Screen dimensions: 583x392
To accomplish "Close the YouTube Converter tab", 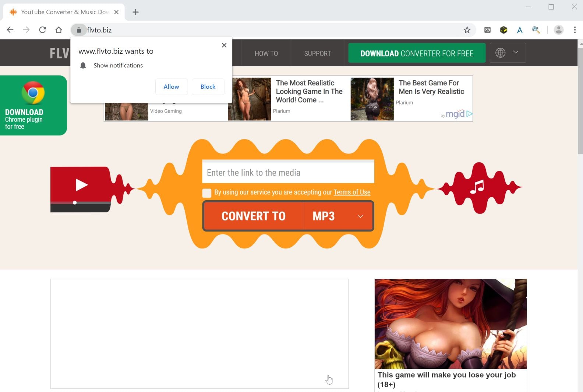I will (x=116, y=12).
